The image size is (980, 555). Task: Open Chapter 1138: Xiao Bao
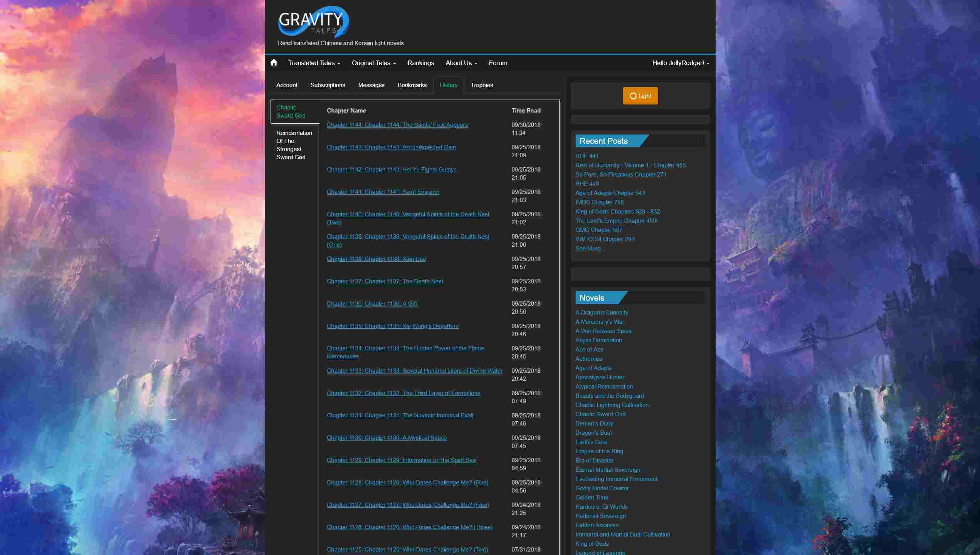pyautogui.click(x=376, y=259)
